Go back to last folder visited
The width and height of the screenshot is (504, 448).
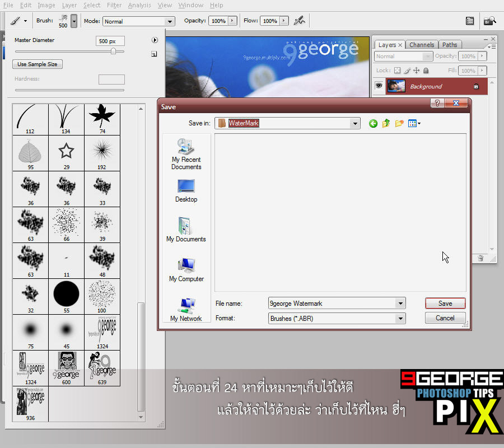pyautogui.click(x=373, y=123)
